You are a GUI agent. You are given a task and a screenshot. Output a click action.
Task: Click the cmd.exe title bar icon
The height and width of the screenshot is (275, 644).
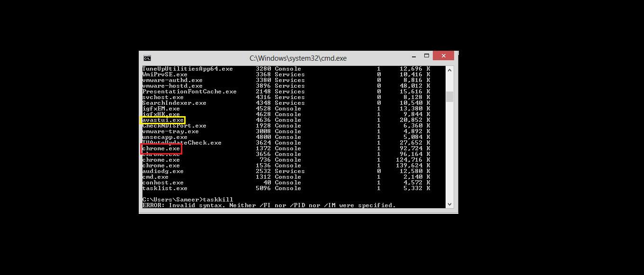pyautogui.click(x=147, y=58)
